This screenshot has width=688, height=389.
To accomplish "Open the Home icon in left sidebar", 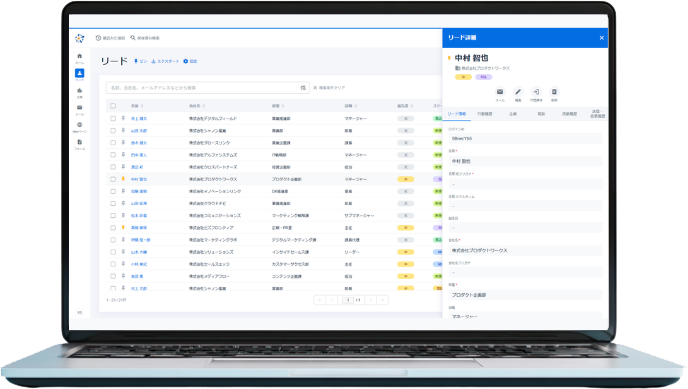I will (x=79, y=56).
